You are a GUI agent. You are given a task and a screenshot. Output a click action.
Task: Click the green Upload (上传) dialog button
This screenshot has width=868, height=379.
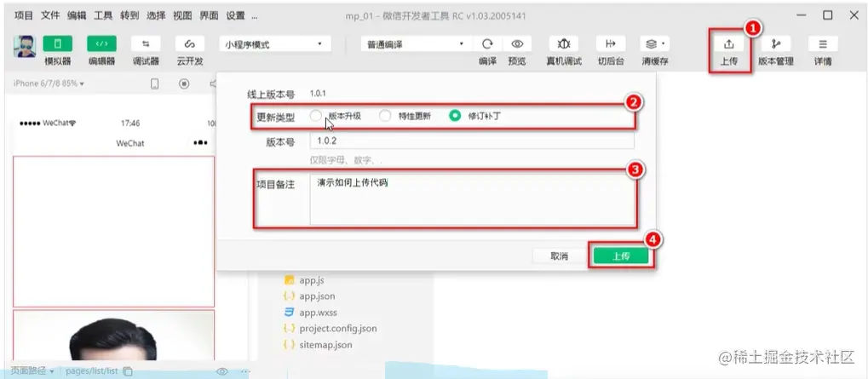(621, 256)
